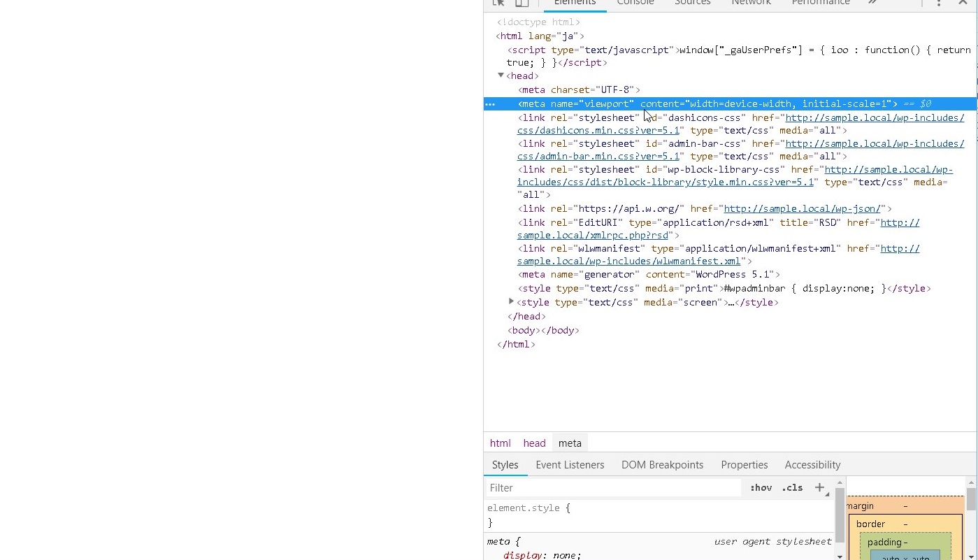Select the meta breadcrumb at the bottom
Image resolution: width=978 pixels, height=560 pixels.
(570, 443)
